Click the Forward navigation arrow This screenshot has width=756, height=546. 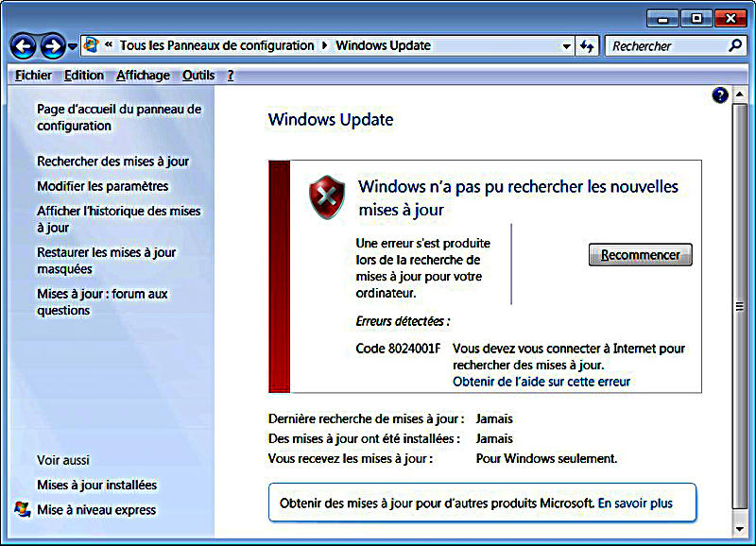tap(53, 46)
